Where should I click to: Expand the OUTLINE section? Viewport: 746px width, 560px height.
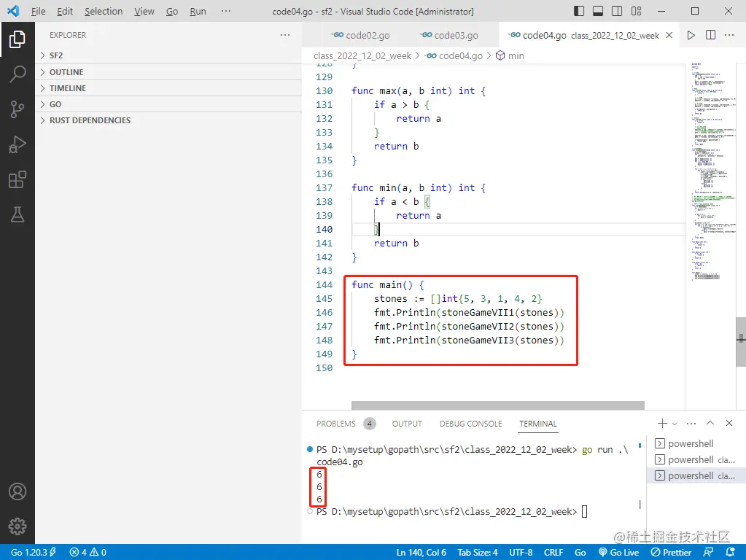168,72
